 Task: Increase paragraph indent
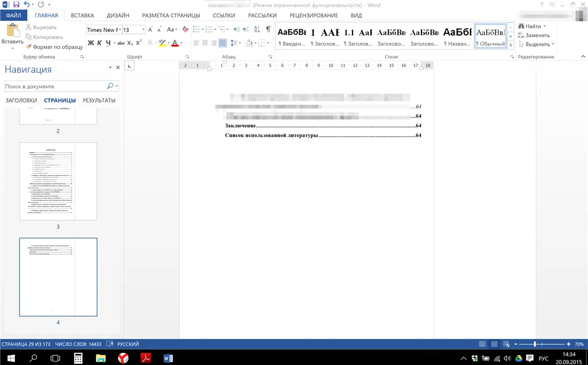[245, 29]
